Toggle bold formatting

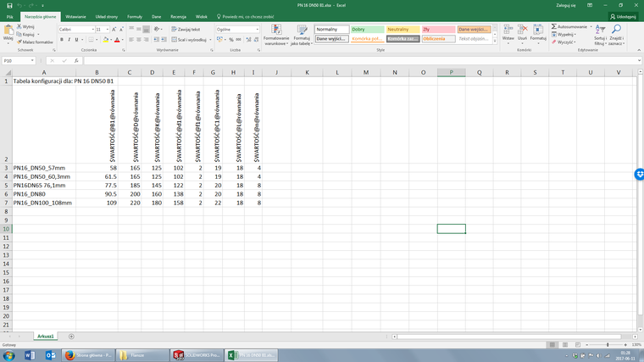(x=62, y=40)
